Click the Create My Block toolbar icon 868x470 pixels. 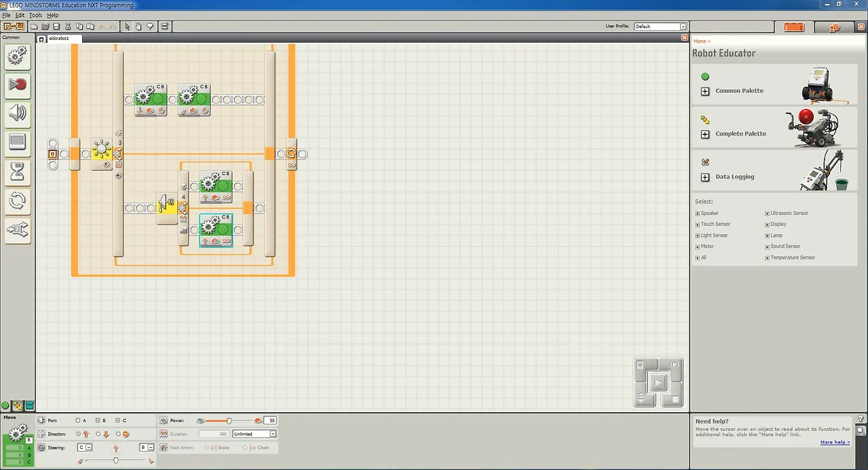point(165,26)
